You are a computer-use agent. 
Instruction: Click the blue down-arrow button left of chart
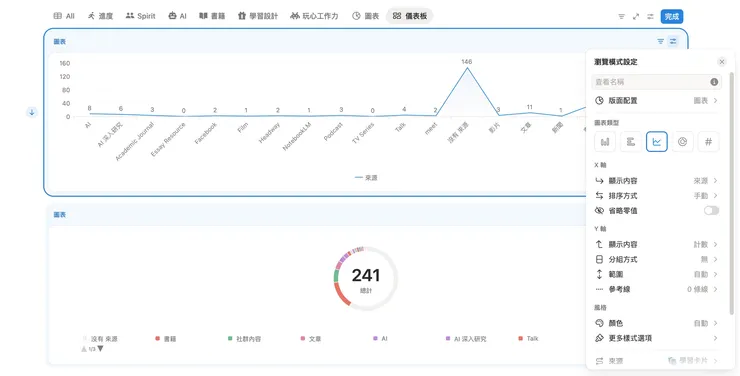(32, 112)
